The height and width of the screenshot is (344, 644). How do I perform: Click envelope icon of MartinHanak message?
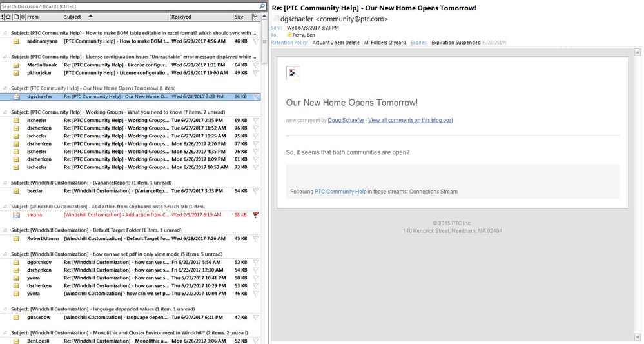coord(16,65)
